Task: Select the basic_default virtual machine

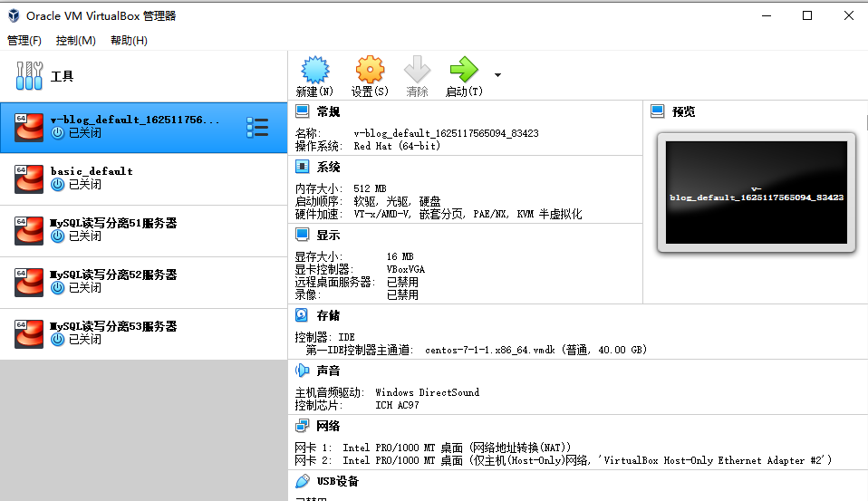Action: [144, 178]
